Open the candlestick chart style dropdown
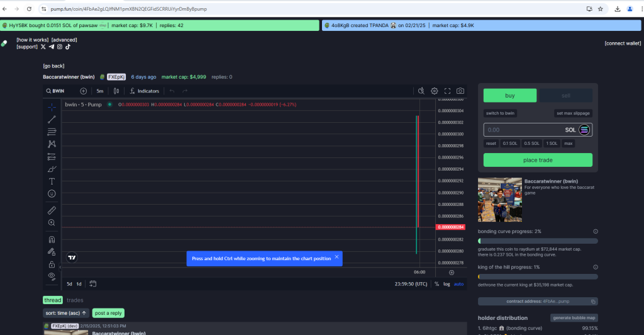 [116, 91]
